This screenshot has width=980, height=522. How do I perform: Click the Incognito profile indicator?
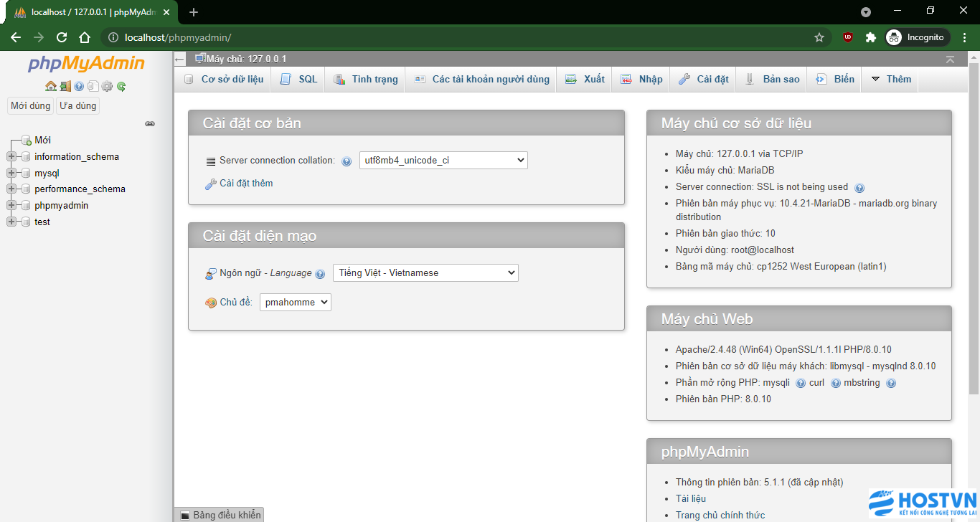pos(918,37)
